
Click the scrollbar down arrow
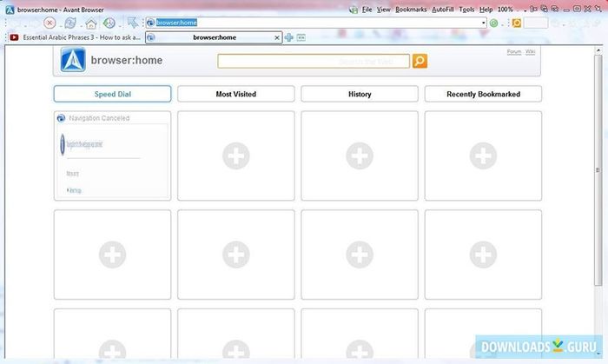coord(598,354)
